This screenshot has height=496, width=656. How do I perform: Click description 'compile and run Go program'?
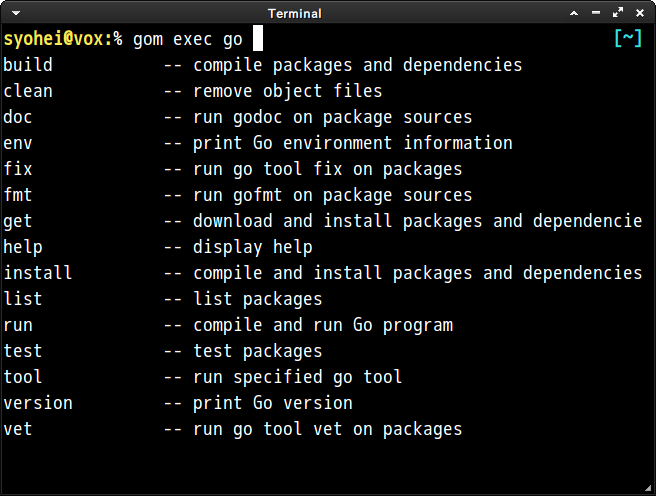[323, 325]
